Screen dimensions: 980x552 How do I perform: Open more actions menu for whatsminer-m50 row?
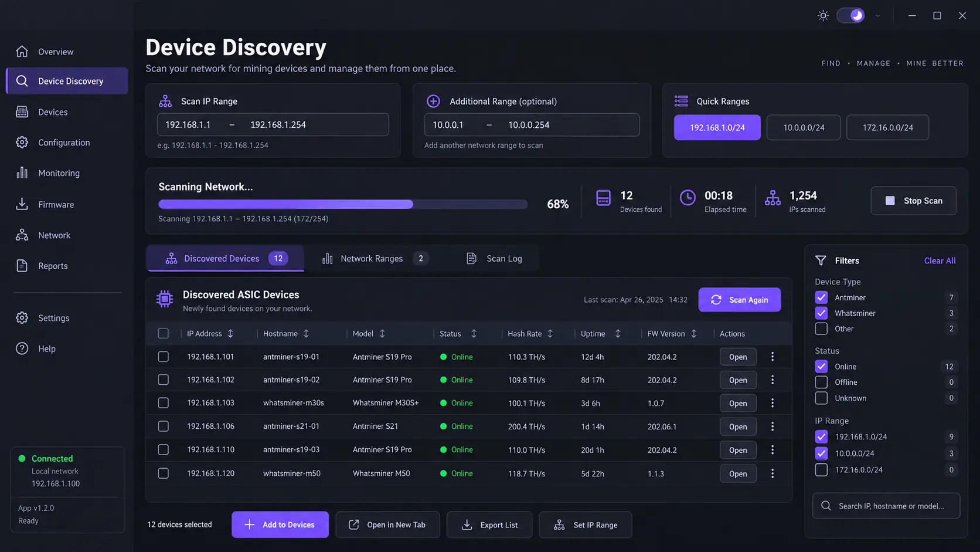coord(773,473)
